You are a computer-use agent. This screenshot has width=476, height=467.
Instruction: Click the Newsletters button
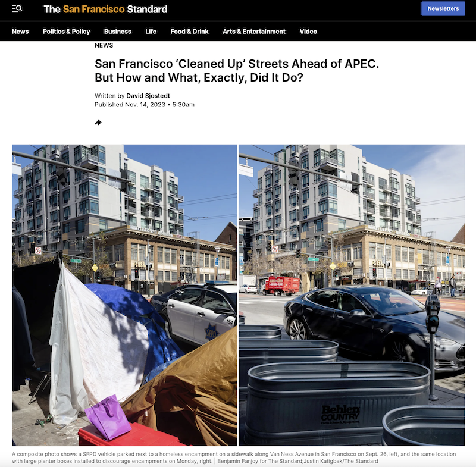click(x=443, y=8)
